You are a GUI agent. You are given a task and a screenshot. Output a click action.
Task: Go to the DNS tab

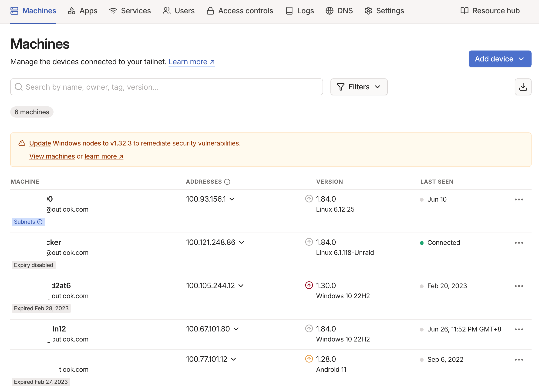(339, 11)
